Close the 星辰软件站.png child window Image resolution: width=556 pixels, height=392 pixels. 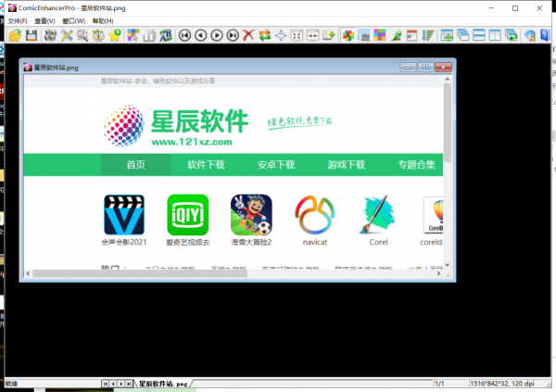(x=443, y=67)
